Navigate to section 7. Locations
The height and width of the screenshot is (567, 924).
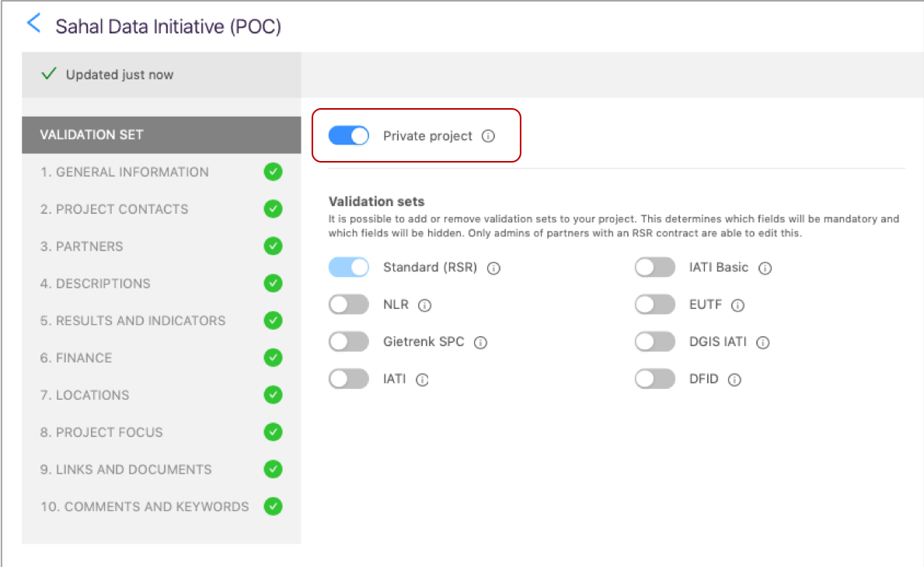tap(162, 394)
